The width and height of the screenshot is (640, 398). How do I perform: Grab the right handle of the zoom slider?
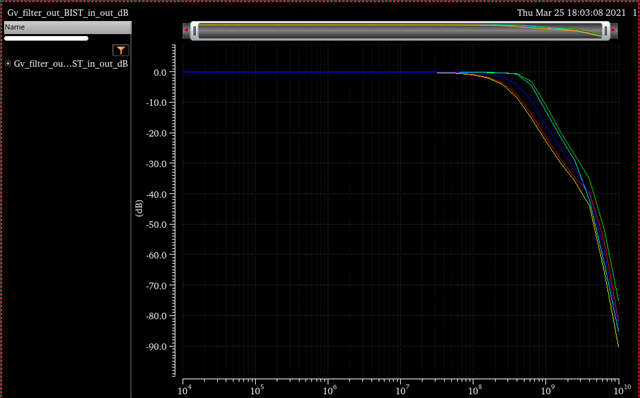606,31
